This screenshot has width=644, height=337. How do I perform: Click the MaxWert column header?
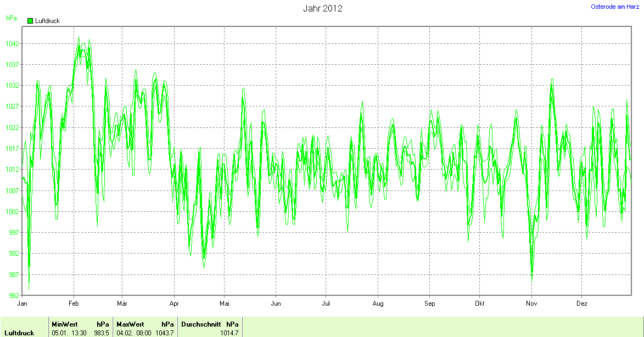(130, 324)
